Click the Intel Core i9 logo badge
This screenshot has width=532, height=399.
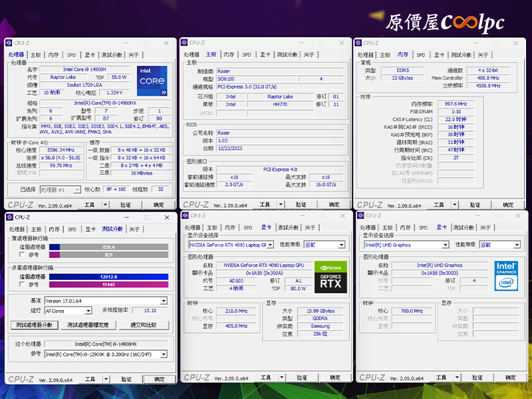[152, 80]
